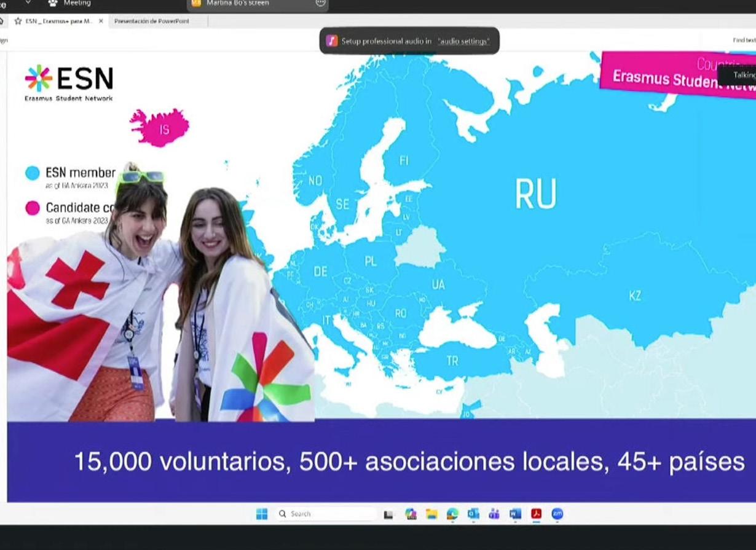756x550 pixels.
Task: Switch to Adobe Acrobat on the taskbar
Action: [x=536, y=514]
